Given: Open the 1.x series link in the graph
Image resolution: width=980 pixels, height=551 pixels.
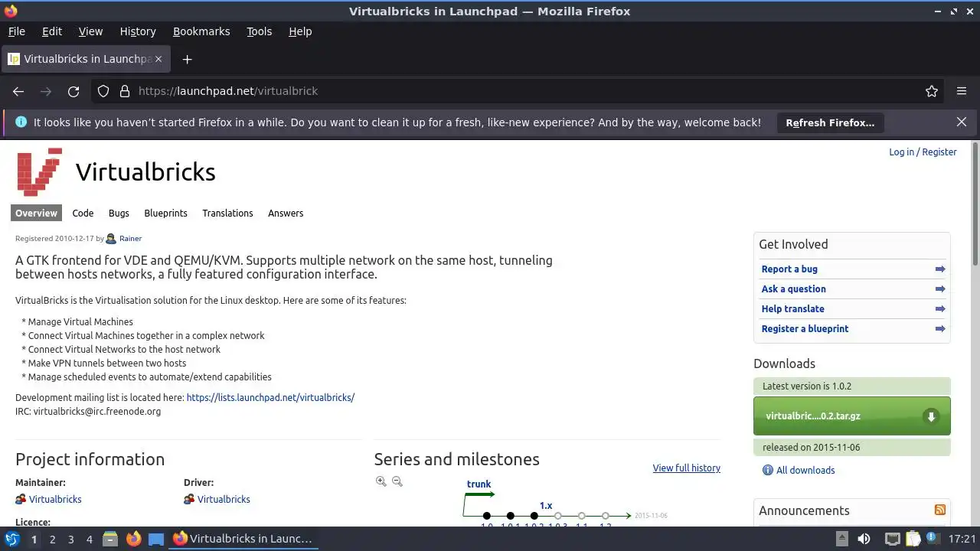Looking at the screenshot, I should coord(546,506).
